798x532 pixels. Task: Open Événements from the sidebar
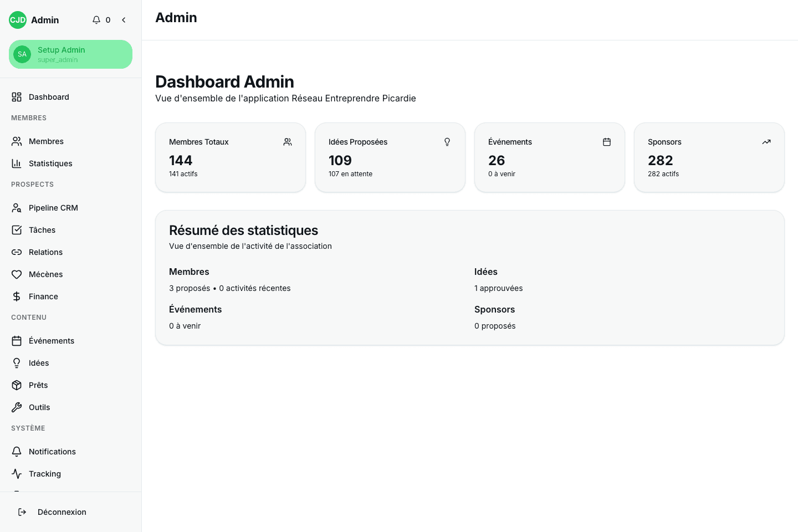tap(70, 341)
